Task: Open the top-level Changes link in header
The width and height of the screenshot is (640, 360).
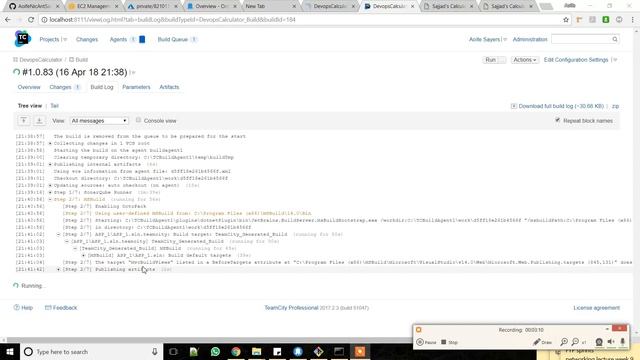Action: [x=87, y=39]
